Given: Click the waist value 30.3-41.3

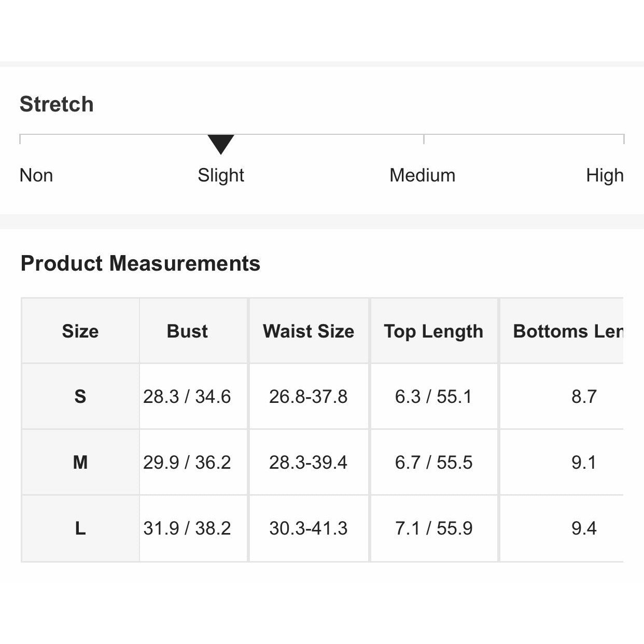Looking at the screenshot, I should coord(308,528).
